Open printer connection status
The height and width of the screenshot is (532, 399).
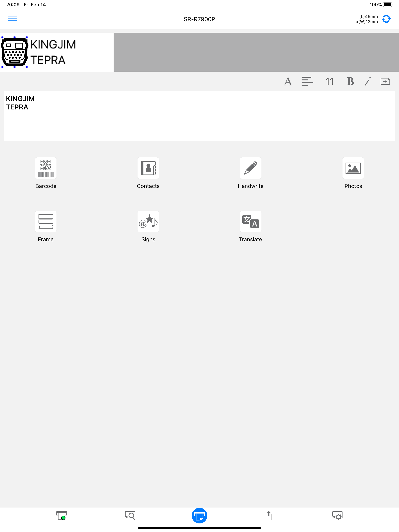tap(61, 516)
